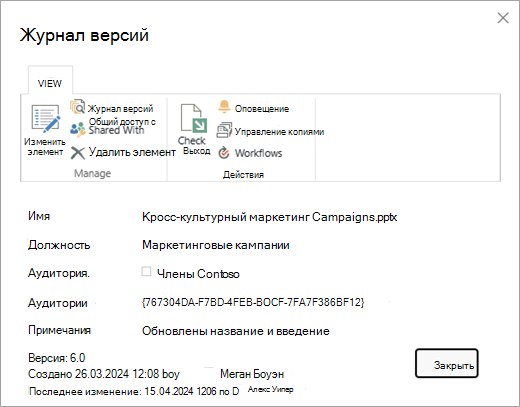The width and height of the screenshot is (520, 407).
Task: Click the Workflows icon
Action: pos(224,153)
